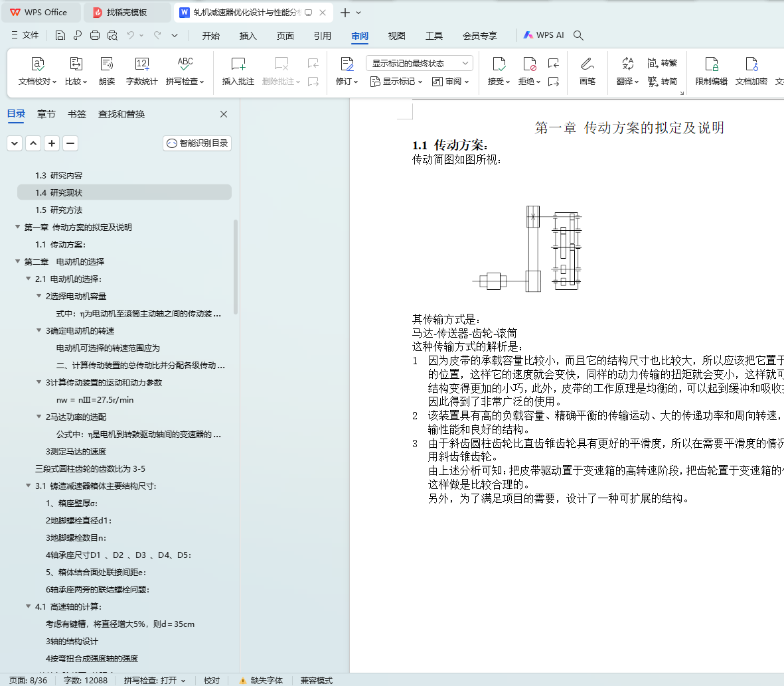Open the 审阅 pane dropdown
The image size is (784, 686).
[x=451, y=82]
